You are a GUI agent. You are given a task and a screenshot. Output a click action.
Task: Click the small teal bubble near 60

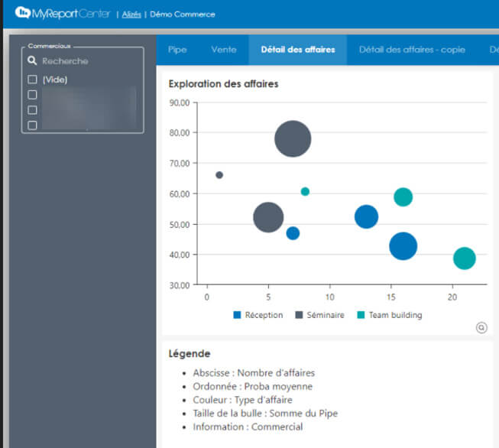(305, 191)
